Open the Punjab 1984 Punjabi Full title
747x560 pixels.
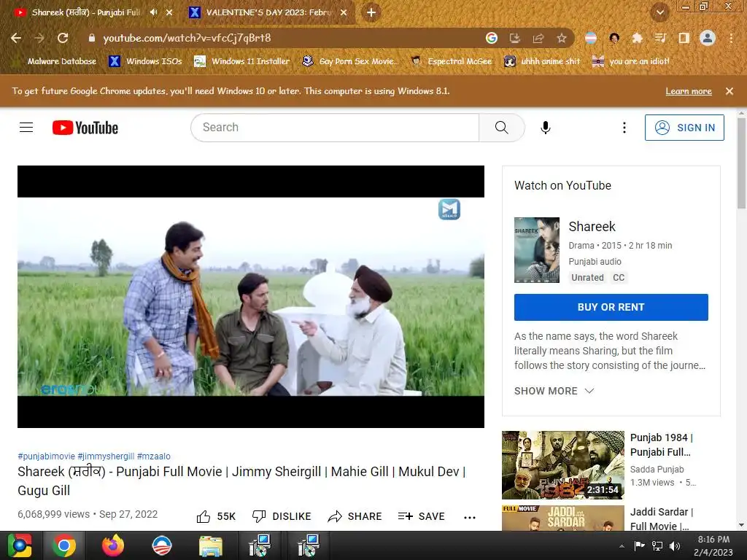[661, 445]
